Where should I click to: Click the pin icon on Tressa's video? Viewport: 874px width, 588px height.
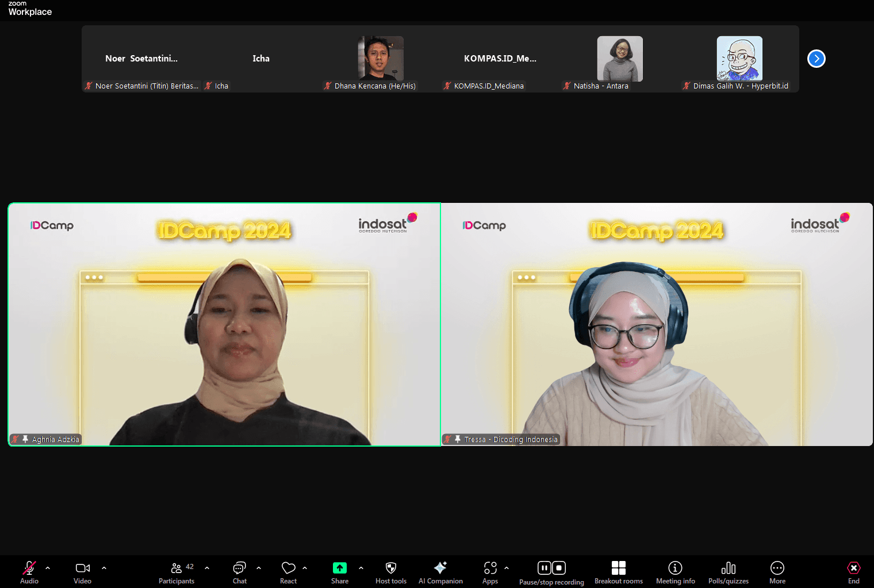458,439
